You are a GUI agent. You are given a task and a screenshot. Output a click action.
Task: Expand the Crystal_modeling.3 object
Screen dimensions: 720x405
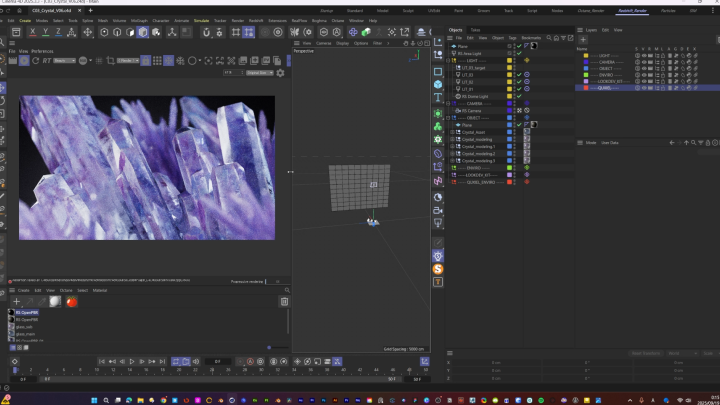(x=452, y=161)
